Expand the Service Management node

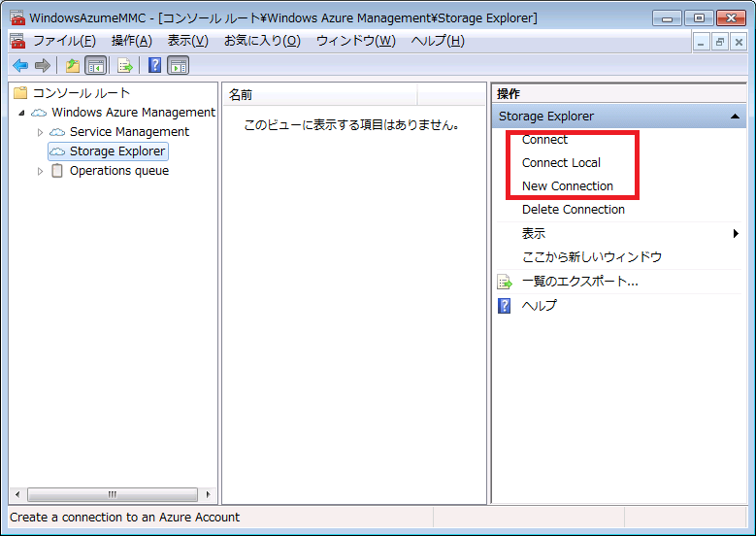pyautogui.click(x=40, y=132)
